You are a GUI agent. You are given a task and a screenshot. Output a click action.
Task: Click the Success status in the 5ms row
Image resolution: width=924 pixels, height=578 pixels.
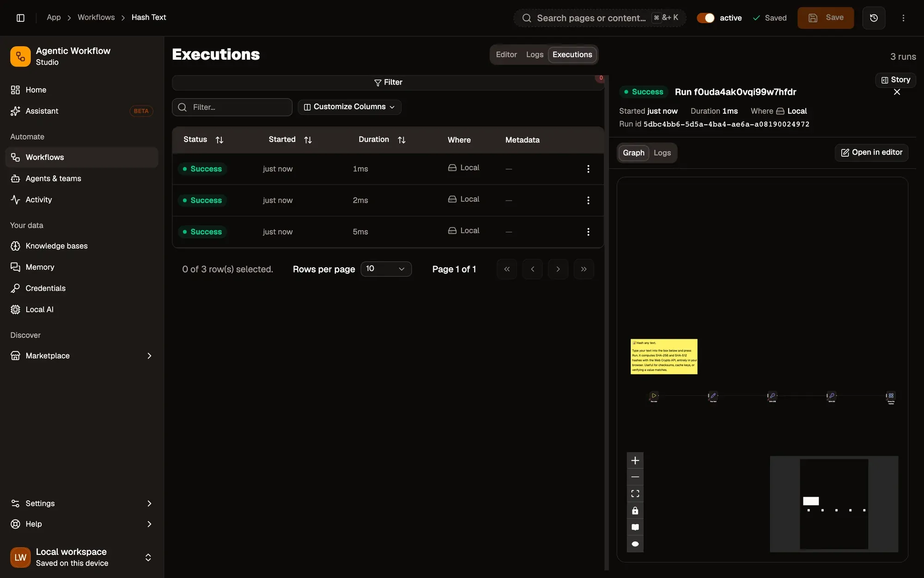point(202,232)
